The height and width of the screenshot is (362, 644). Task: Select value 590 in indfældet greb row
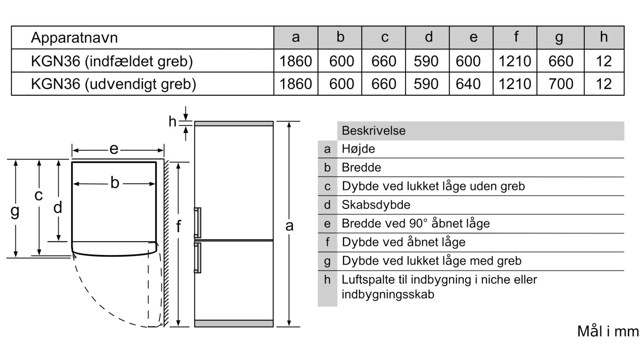(x=426, y=61)
